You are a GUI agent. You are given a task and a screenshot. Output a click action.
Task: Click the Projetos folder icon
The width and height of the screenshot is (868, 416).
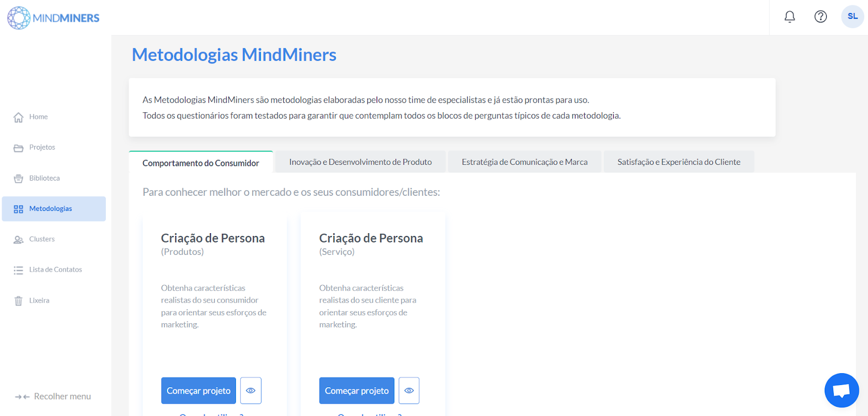pyautogui.click(x=18, y=148)
